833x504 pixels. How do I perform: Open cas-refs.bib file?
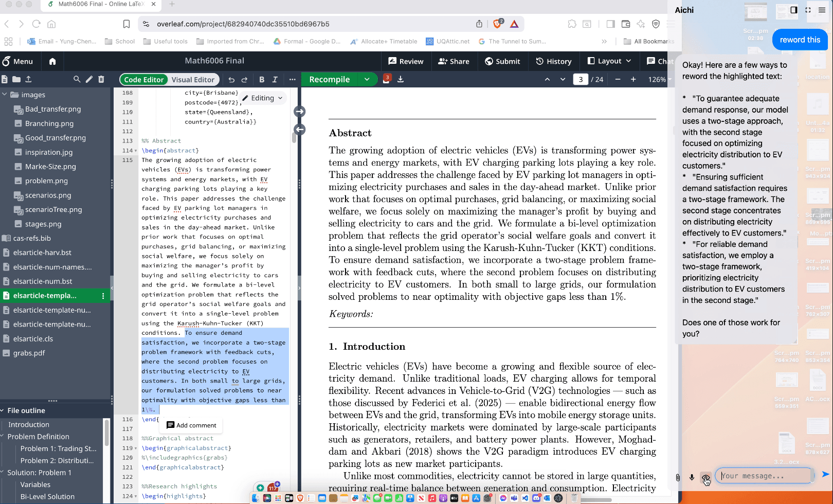[32, 238]
